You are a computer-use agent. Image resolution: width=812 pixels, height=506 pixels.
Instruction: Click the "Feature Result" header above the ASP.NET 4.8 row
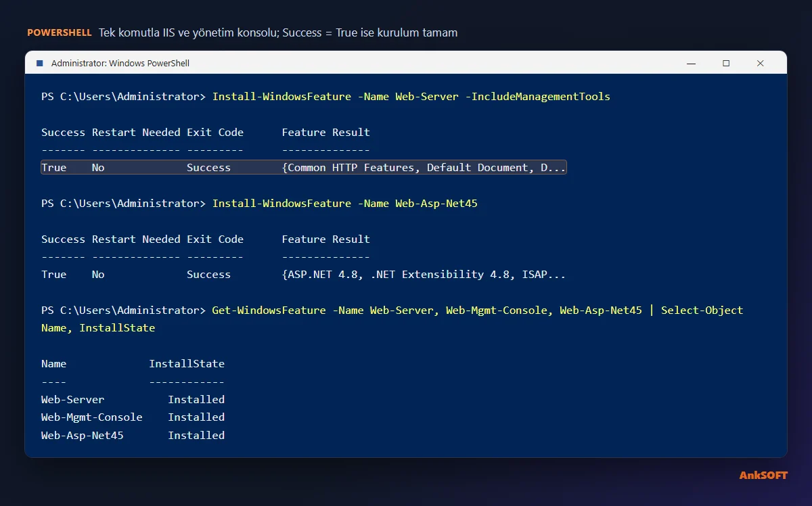tap(326, 239)
